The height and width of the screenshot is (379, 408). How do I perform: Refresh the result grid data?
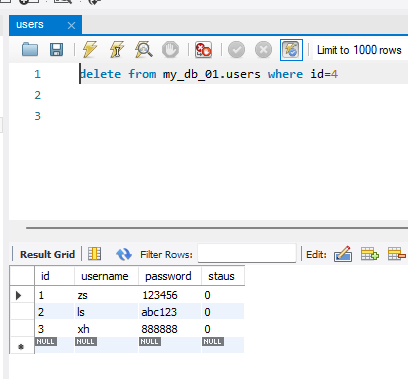pos(124,254)
